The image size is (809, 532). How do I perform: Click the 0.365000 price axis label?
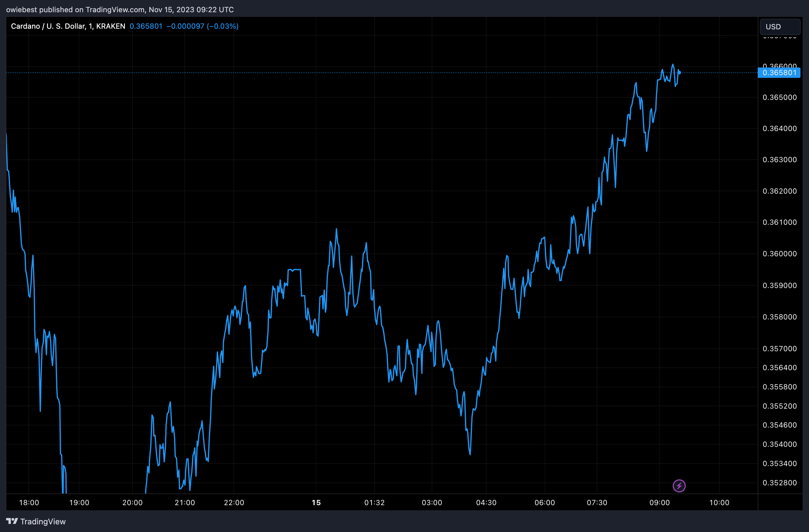[779, 97]
